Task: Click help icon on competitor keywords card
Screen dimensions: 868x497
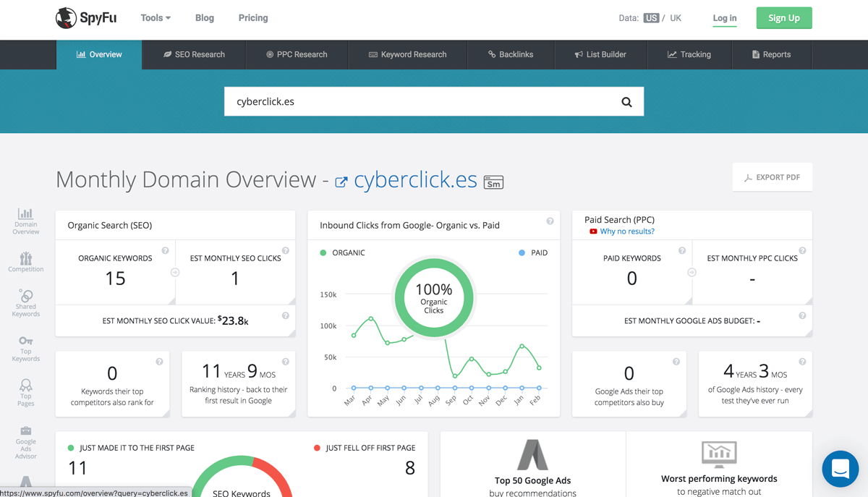Action: (x=159, y=362)
